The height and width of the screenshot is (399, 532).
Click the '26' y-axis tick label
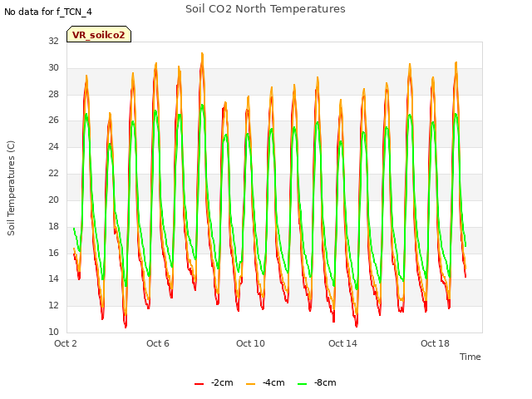pyautogui.click(x=53, y=120)
